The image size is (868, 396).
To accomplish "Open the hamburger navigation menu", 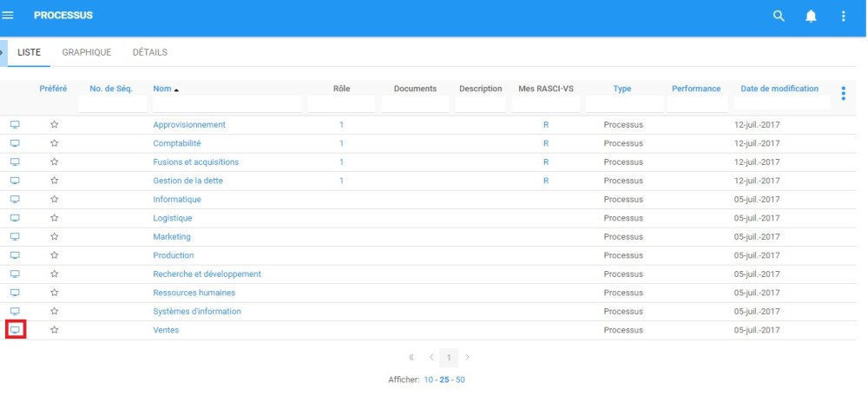I will coord(8,16).
